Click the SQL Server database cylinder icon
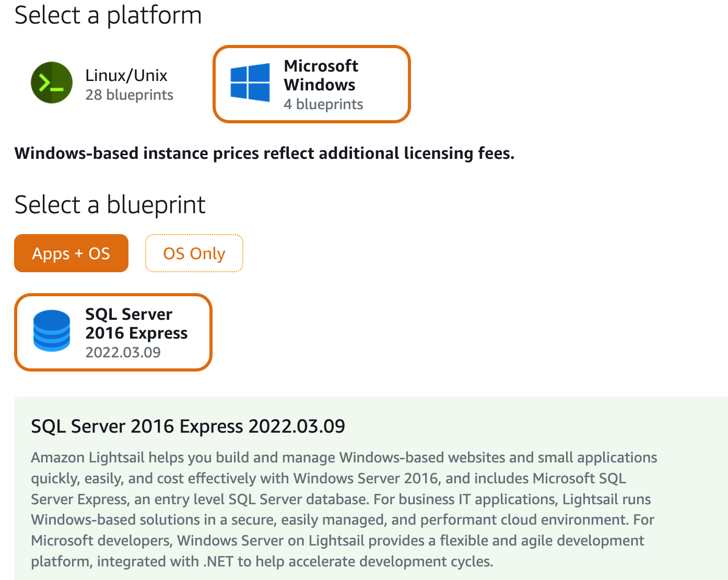The height and width of the screenshot is (580, 728). (51, 331)
